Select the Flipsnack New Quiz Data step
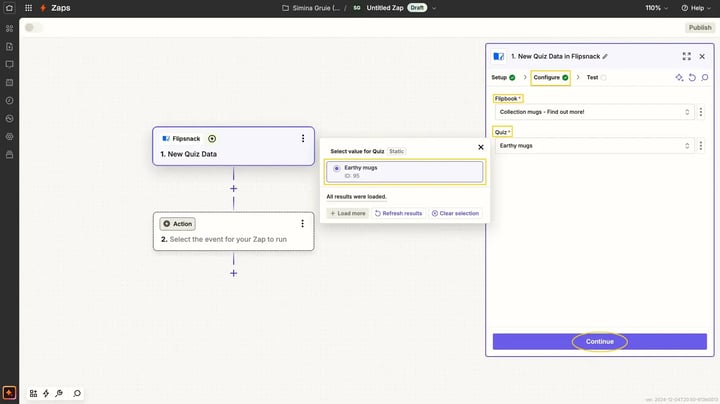This screenshot has height=404, width=720. (x=233, y=146)
